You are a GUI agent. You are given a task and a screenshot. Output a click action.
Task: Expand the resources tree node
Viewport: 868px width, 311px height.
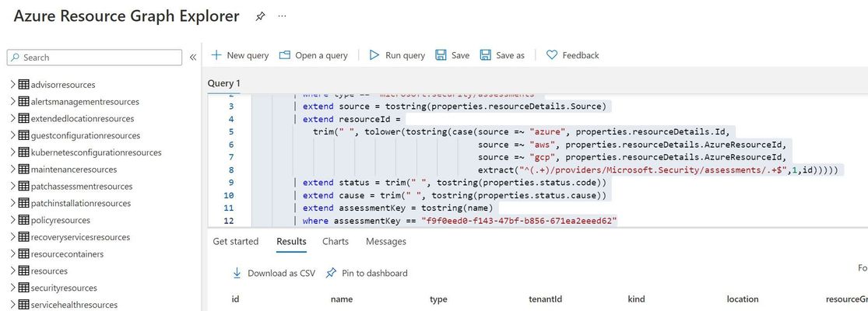13,271
